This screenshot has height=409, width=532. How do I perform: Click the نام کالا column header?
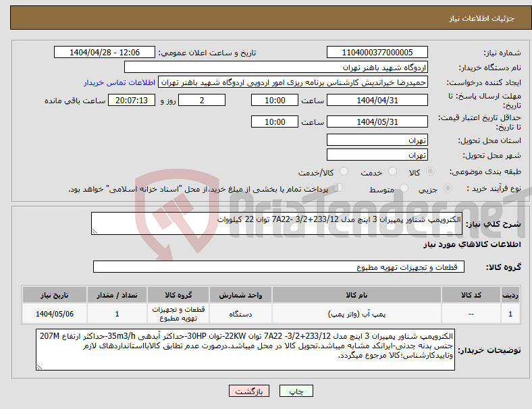tap(356, 295)
